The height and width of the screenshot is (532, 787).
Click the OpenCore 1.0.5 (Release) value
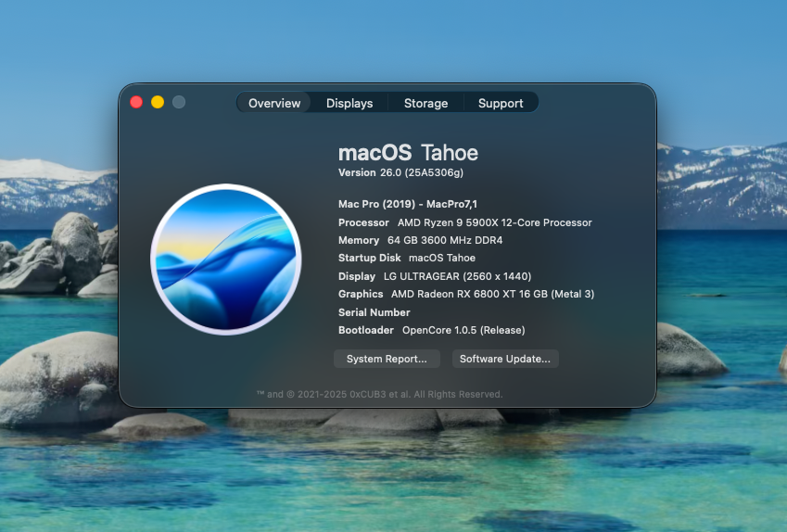coord(463,330)
